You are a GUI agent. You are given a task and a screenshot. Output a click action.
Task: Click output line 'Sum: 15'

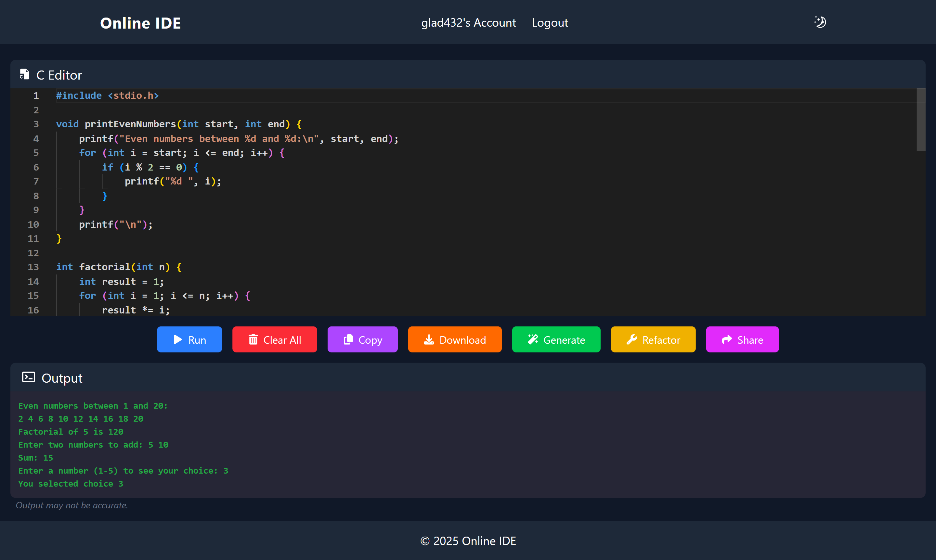35,458
